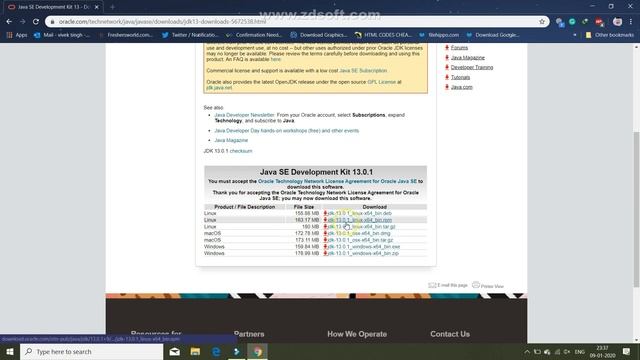Screen dimensions: 640x360
Task: Download jdk-13.0.1_linux-x64_bin.deb
Action: point(359,213)
